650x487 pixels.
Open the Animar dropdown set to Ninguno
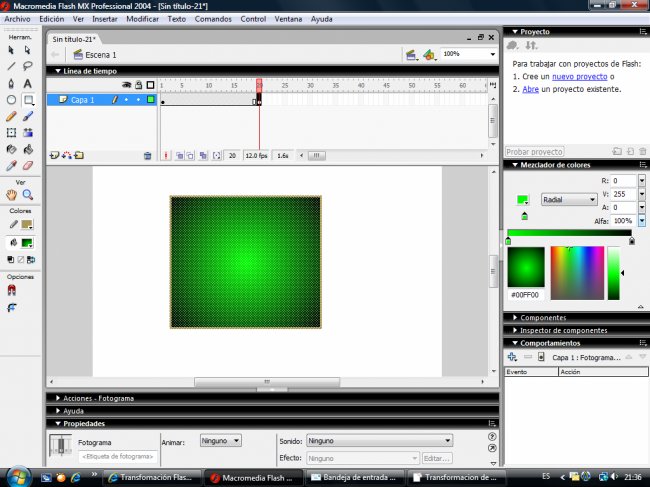[x=220, y=440]
